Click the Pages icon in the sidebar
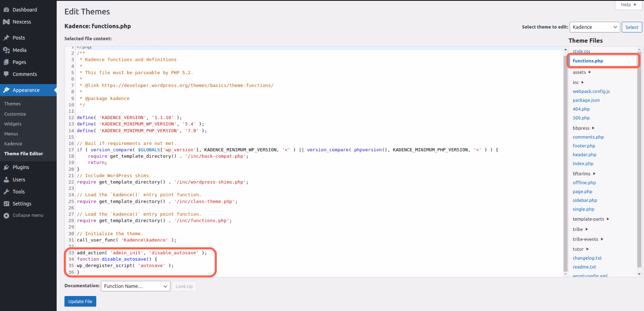Viewport: 644px width, 311px height. [6, 62]
